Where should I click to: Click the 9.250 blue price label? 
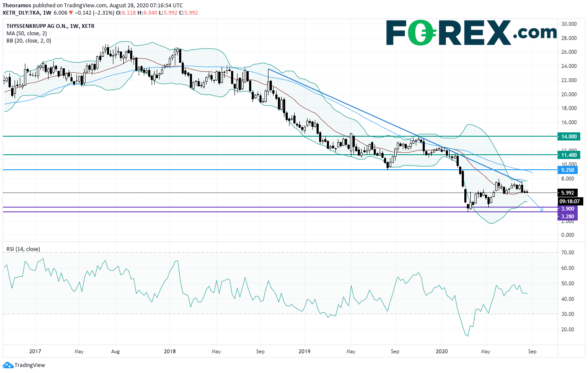coord(568,170)
